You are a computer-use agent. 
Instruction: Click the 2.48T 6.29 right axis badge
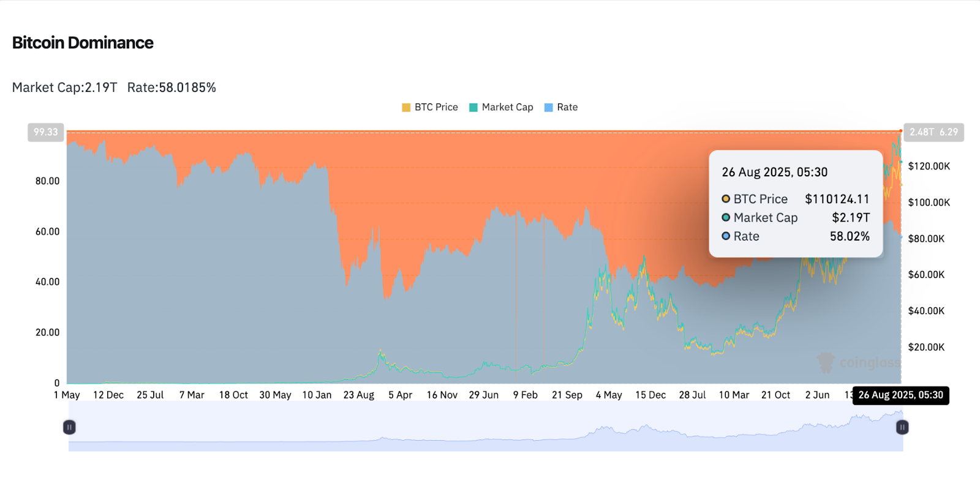coord(933,132)
